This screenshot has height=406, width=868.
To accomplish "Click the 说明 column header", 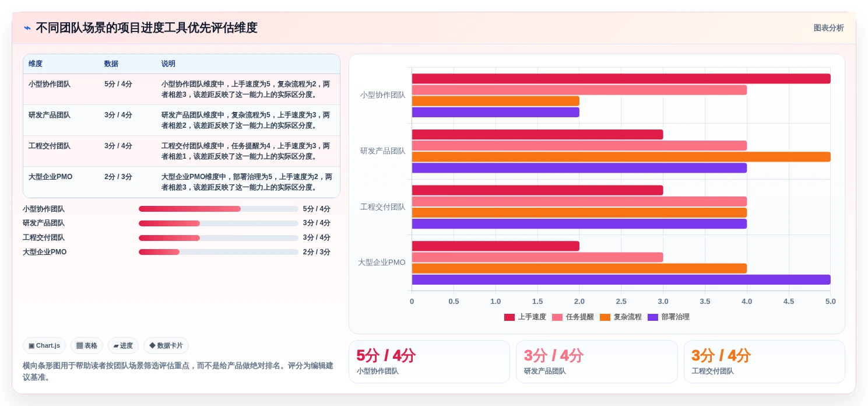I will (x=168, y=64).
